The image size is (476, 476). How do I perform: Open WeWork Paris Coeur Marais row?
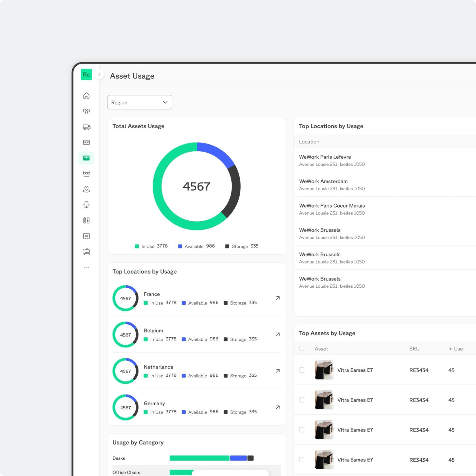385,209
